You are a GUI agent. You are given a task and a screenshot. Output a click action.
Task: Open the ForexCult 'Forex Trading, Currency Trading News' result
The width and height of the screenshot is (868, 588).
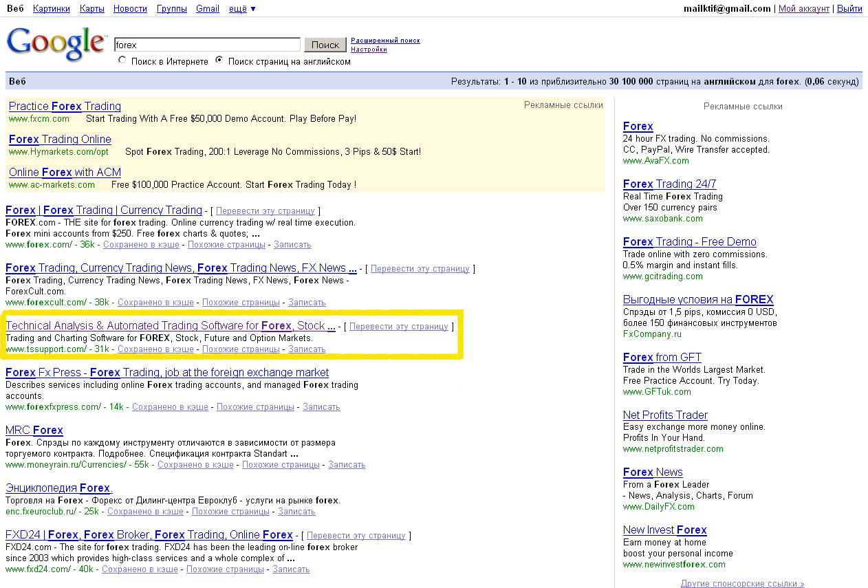[x=181, y=268]
